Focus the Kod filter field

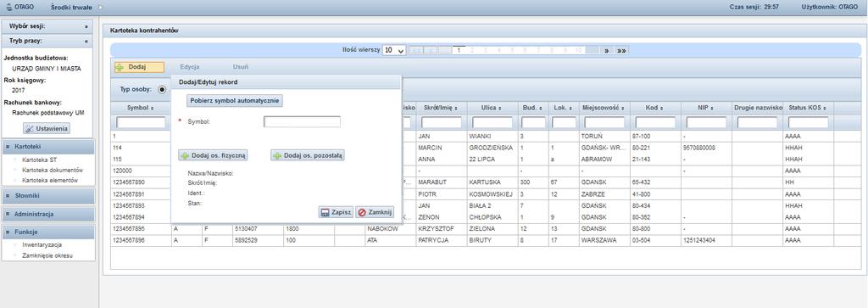pos(655,122)
